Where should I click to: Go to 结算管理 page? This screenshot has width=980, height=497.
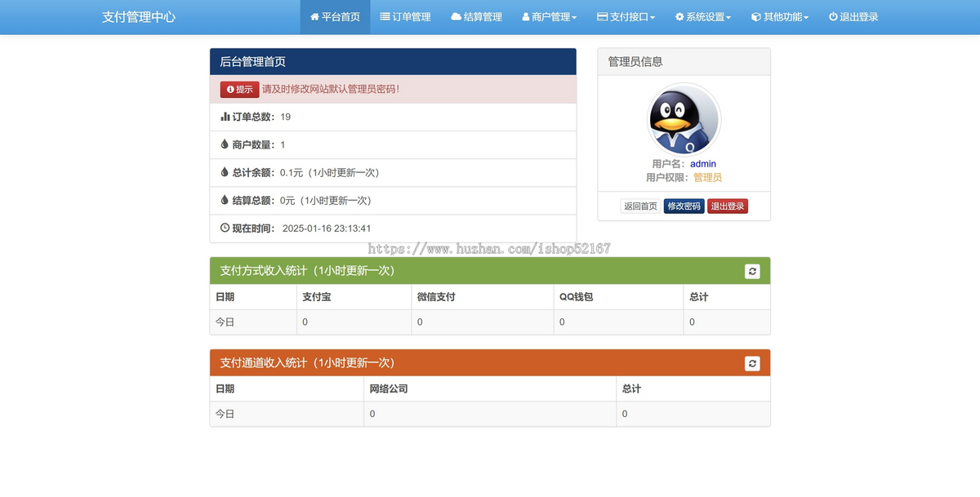(x=476, y=16)
